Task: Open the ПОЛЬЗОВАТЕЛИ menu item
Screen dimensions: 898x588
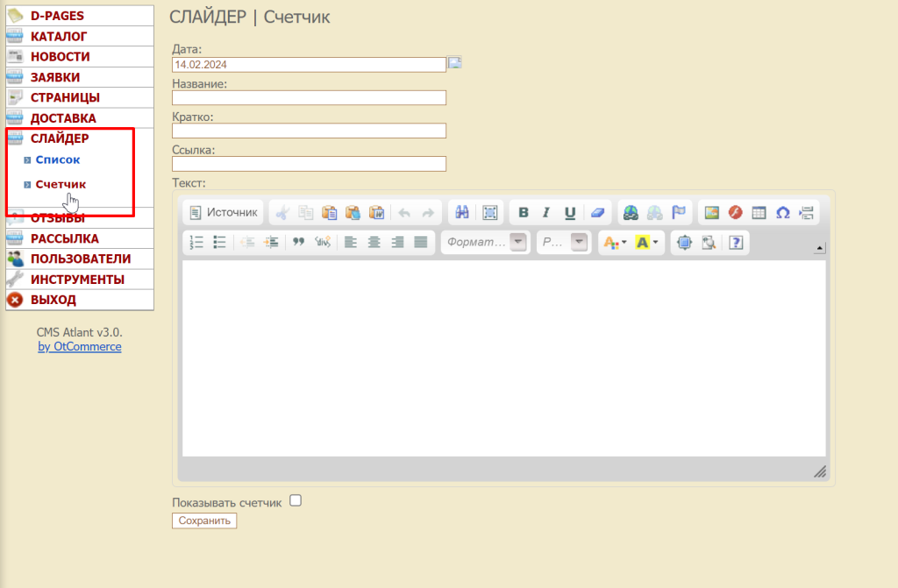Action: (x=80, y=259)
